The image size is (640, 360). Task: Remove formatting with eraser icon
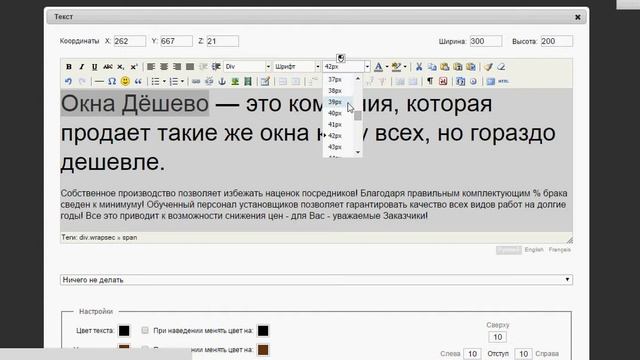[x=501, y=67]
